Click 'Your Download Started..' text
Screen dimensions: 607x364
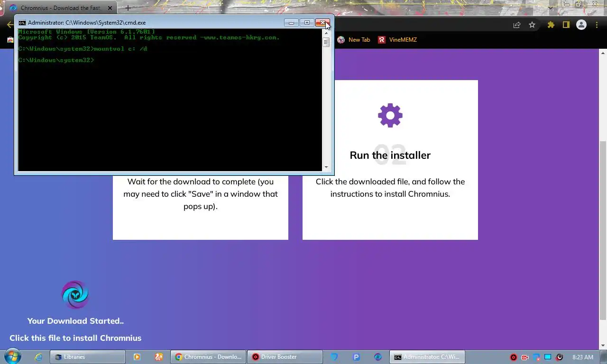(x=75, y=321)
